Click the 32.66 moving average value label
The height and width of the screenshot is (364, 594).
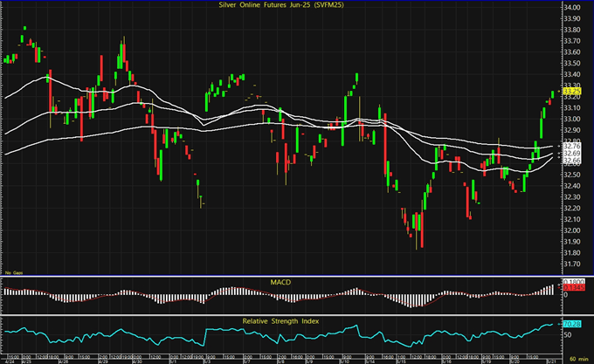[x=572, y=161]
